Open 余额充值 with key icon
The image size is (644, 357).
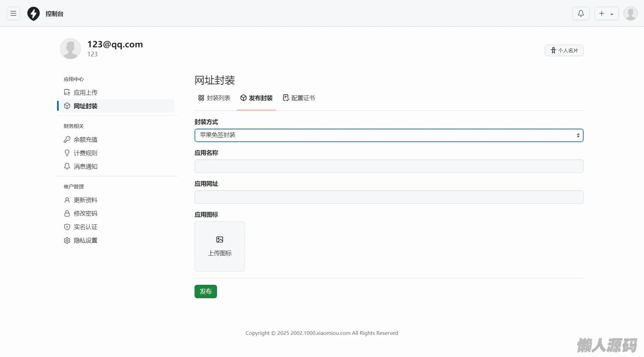pyautogui.click(x=85, y=140)
